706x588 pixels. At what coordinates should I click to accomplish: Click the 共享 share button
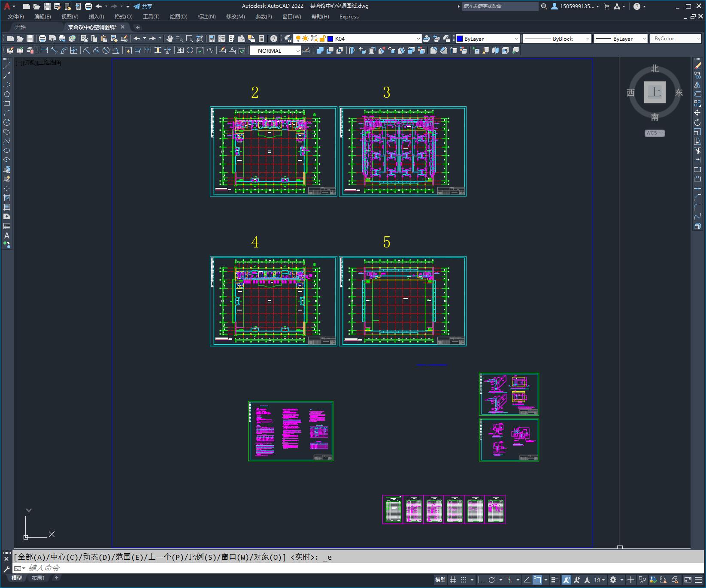[x=143, y=6]
